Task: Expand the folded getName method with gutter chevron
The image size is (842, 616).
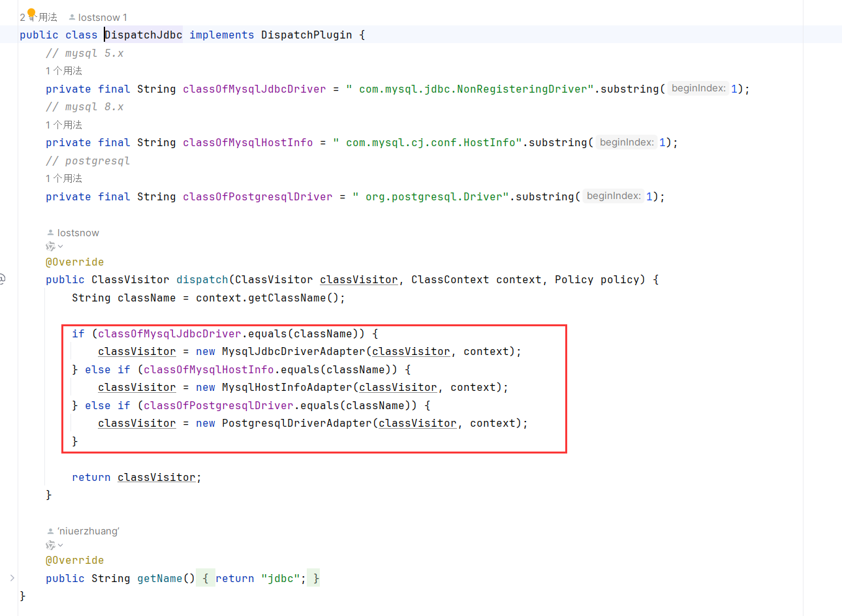Action: point(12,578)
